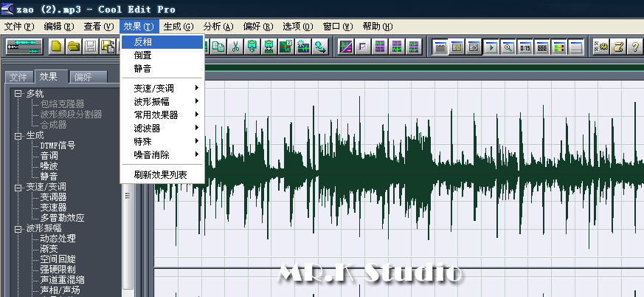Edit right channel only icon
This screenshot has width=644, height=297.
coord(397,47)
